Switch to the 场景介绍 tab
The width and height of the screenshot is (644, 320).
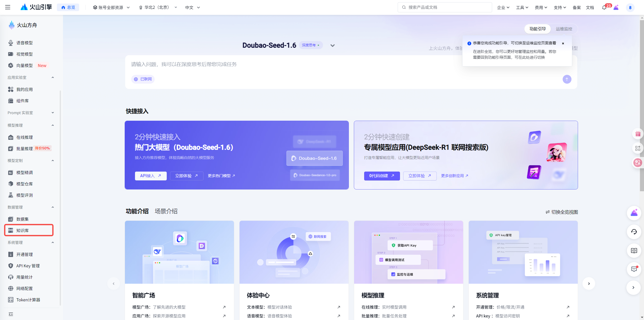click(x=166, y=211)
